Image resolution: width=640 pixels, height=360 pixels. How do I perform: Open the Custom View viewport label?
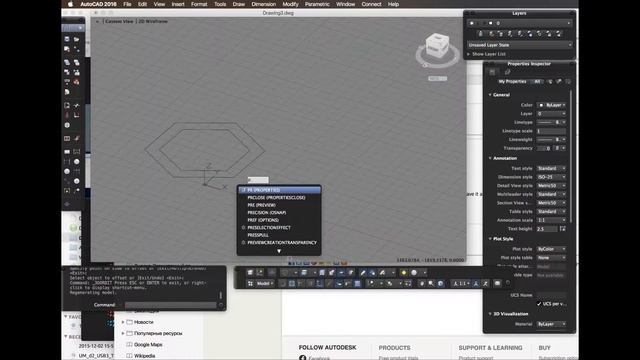point(119,21)
